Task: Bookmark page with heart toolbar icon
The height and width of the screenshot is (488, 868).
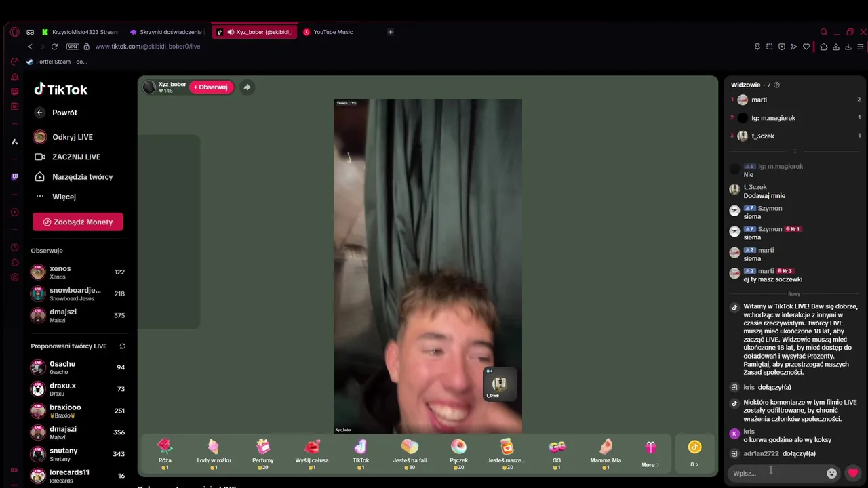Action: [x=806, y=47]
